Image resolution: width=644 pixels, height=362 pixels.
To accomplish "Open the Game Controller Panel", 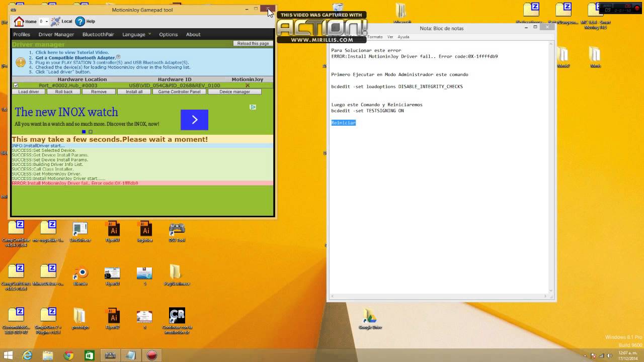I will click(x=179, y=92).
